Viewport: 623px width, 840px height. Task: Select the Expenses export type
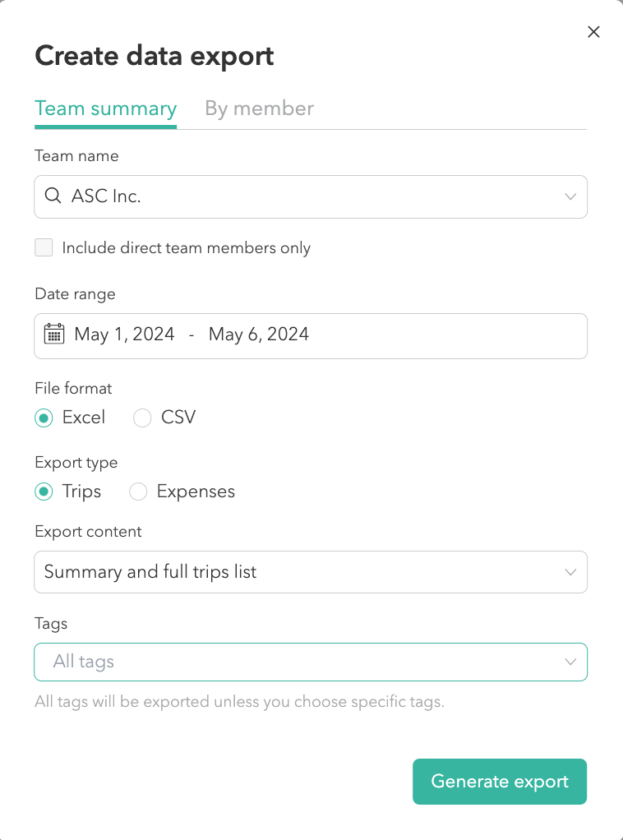click(x=137, y=492)
